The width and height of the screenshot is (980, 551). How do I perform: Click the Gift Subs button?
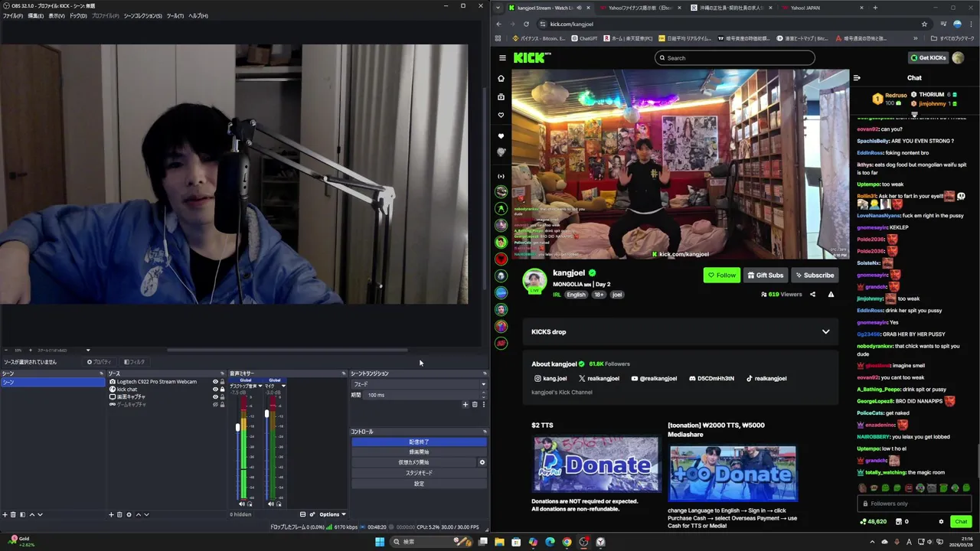coord(766,275)
